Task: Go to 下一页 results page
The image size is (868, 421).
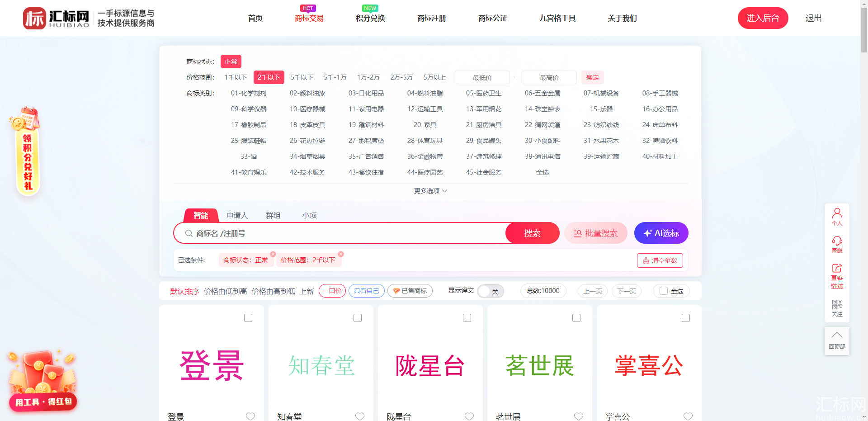Action: 627,291
